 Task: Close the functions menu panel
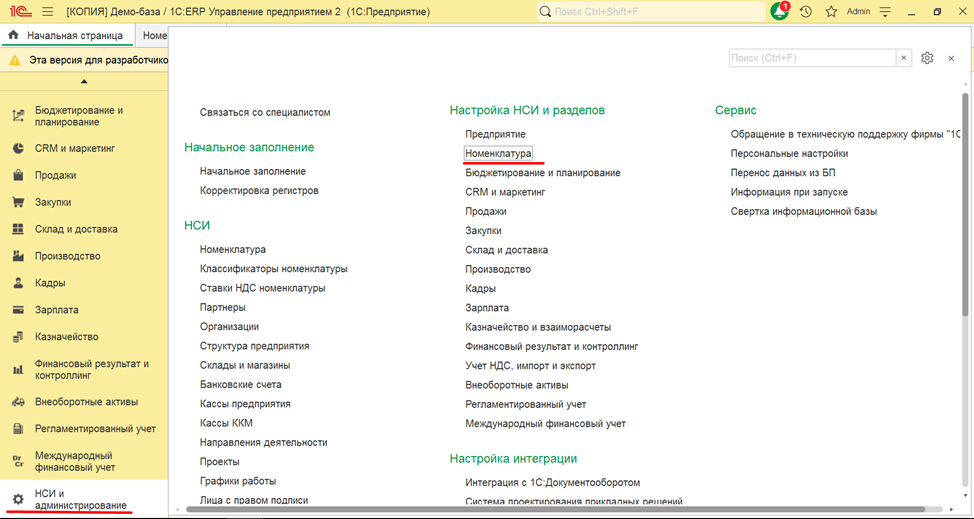(951, 58)
